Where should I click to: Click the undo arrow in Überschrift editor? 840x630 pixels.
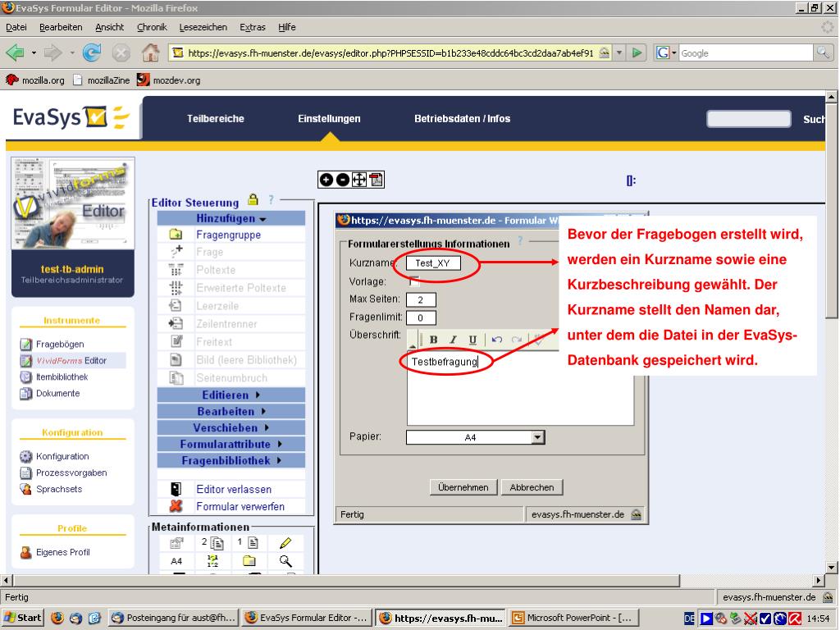tap(496, 340)
